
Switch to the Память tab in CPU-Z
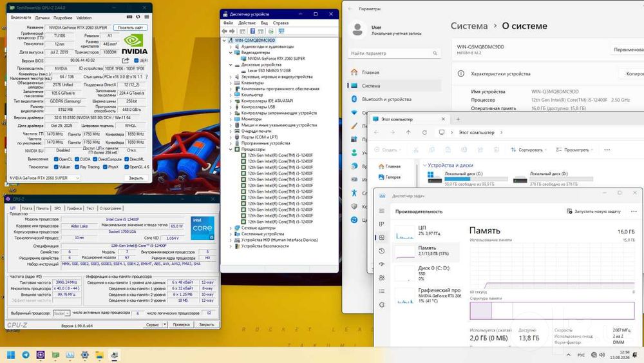coord(43,208)
